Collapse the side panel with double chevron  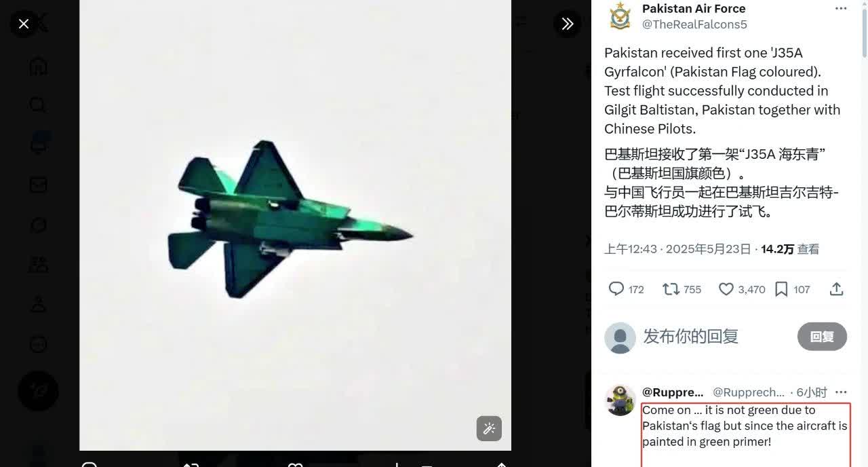click(x=567, y=24)
